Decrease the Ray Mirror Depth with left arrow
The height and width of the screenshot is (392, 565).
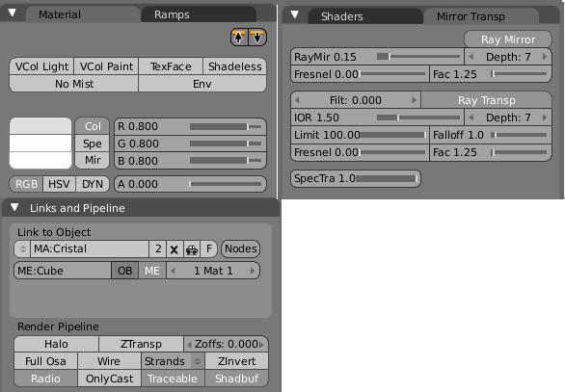pos(471,57)
